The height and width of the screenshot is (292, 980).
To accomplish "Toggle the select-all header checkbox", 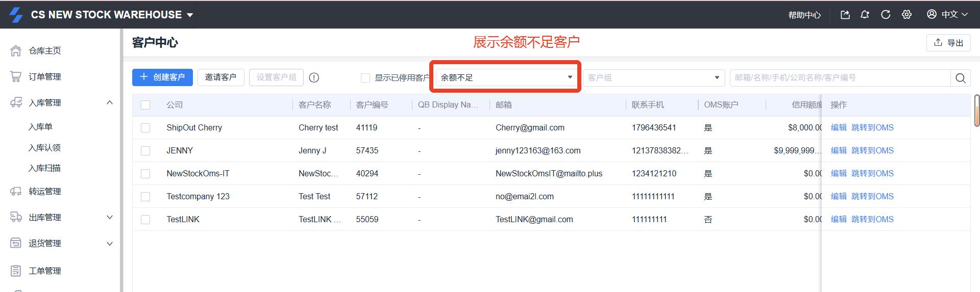I will coord(145,105).
